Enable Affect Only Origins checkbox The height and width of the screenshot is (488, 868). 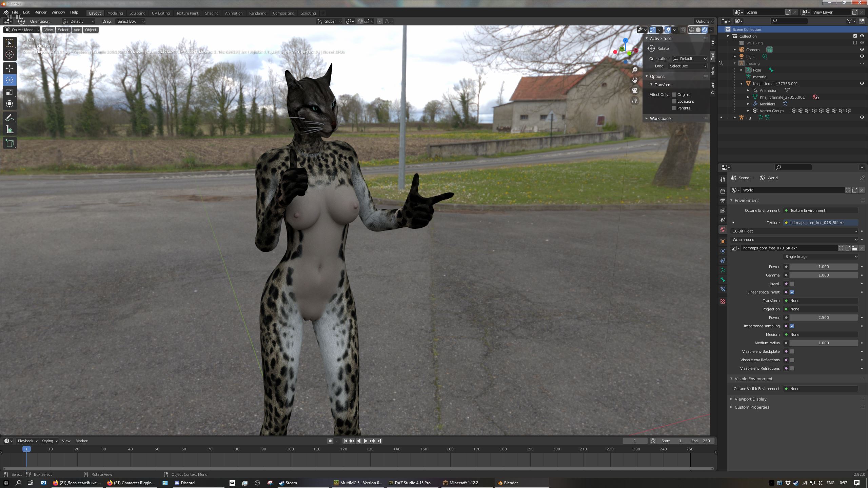click(x=674, y=95)
